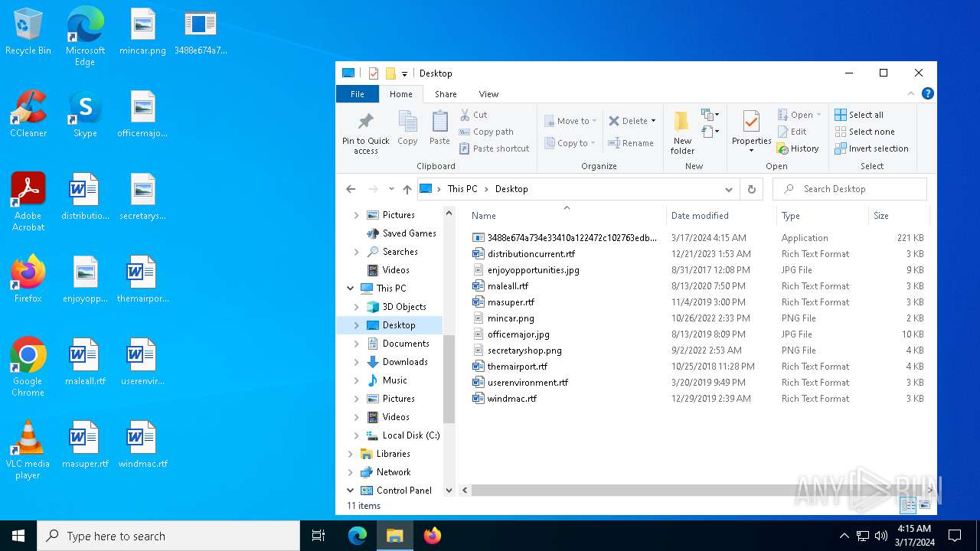This screenshot has height=551, width=980.
Task: Open Delete dropdown arrow
Action: (x=653, y=121)
